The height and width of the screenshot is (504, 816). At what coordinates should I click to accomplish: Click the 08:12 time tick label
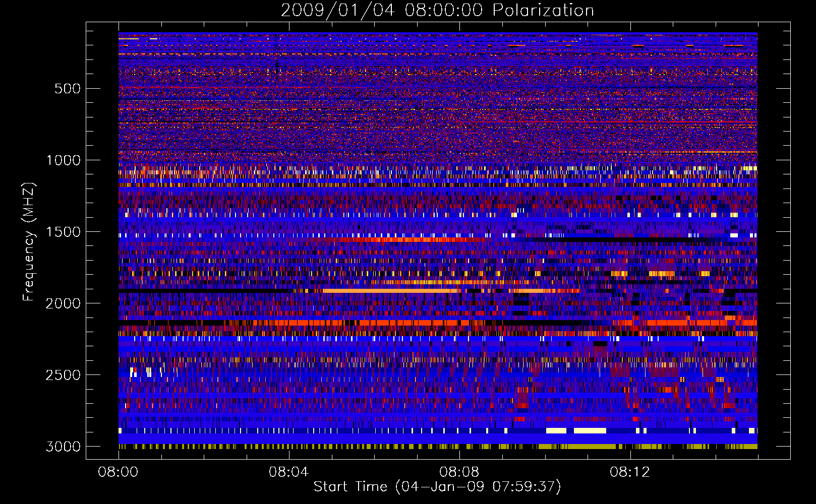pos(629,472)
